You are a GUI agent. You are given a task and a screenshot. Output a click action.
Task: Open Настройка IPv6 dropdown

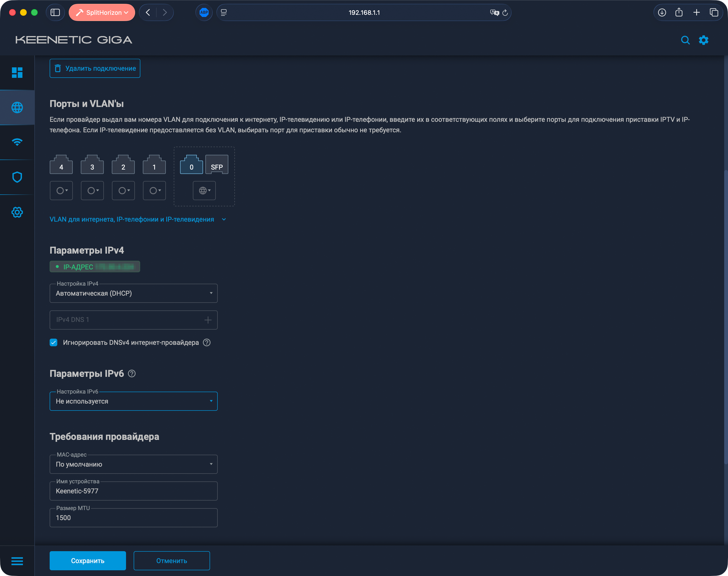coord(133,401)
